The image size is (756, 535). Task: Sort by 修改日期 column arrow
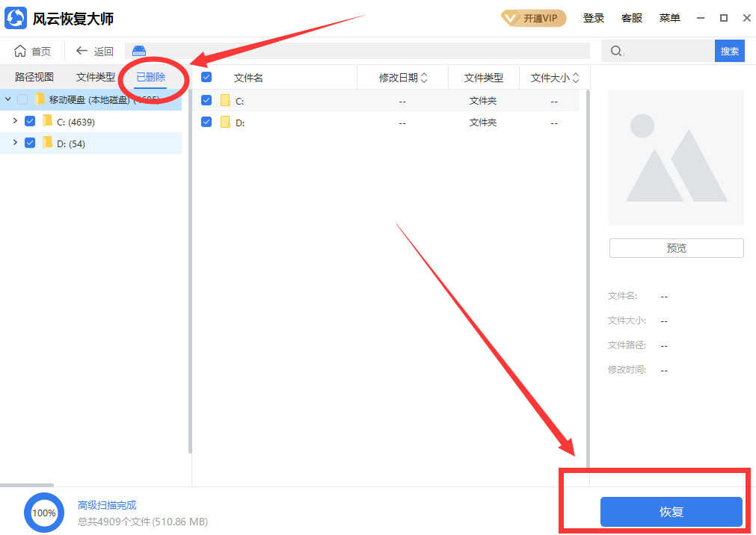point(424,78)
